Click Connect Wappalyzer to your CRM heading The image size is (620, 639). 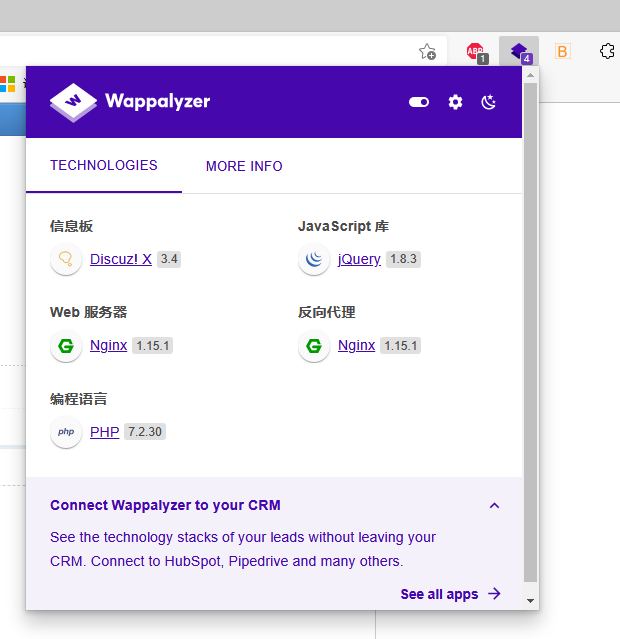click(x=165, y=505)
